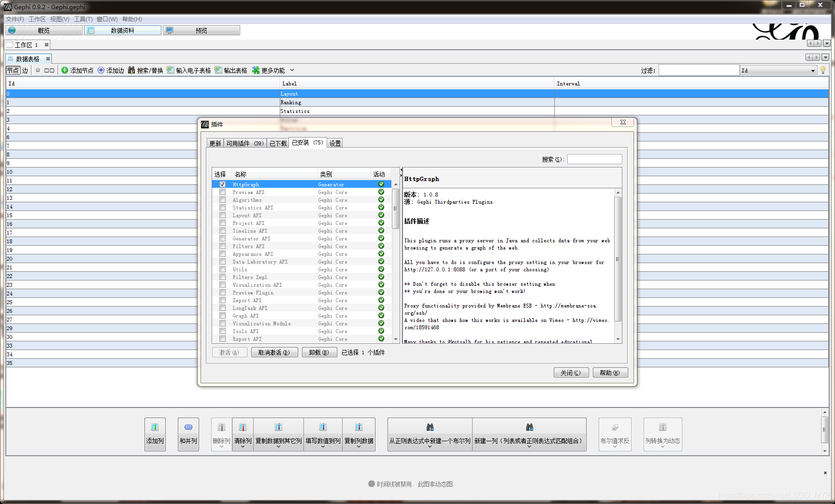Viewport: 835px width, 504px height.
Task: Click the 帮助 help button in dialog
Action: click(610, 373)
